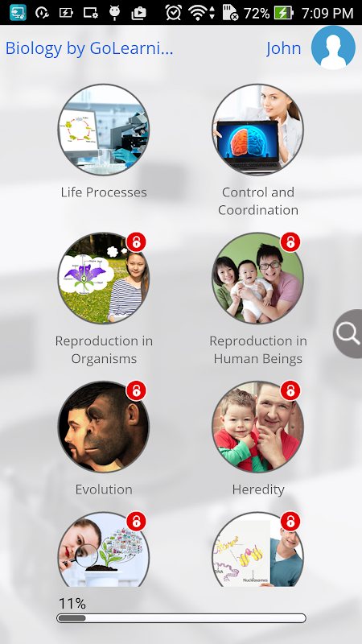Screen dimensions: 362x644
Task: Tap the lock badge on Evolution
Action: [x=136, y=390]
